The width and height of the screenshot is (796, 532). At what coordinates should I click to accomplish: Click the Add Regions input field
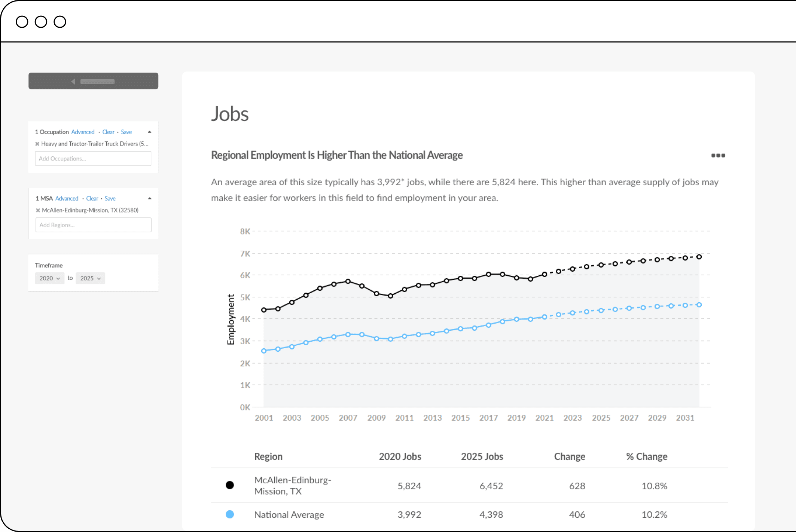click(x=94, y=225)
